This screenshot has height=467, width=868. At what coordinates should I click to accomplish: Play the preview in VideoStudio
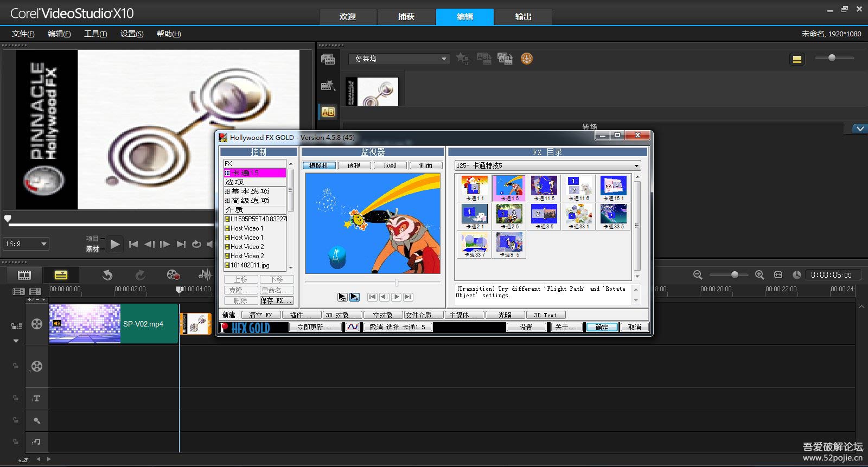tap(115, 245)
